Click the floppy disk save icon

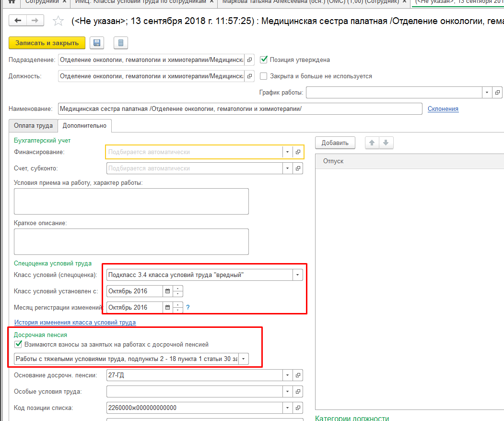(97, 43)
